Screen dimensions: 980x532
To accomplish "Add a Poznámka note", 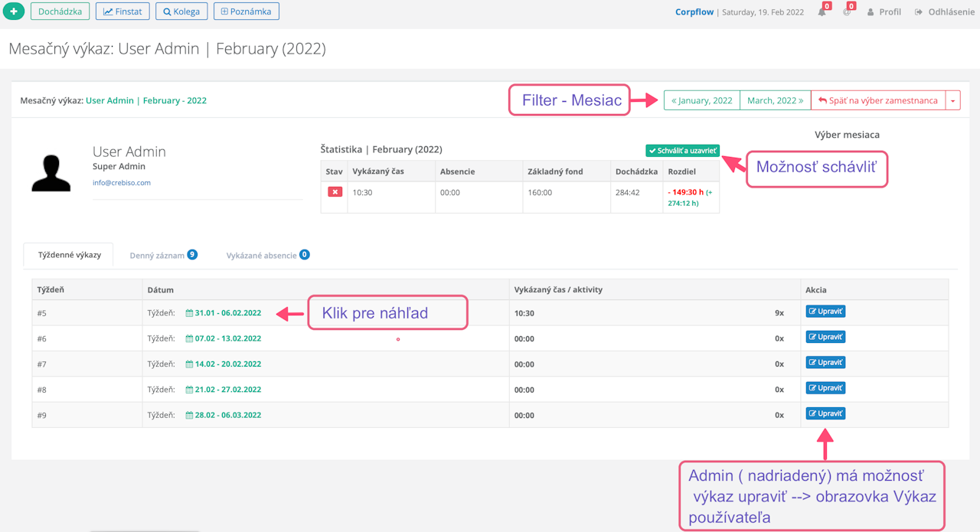I will (246, 11).
